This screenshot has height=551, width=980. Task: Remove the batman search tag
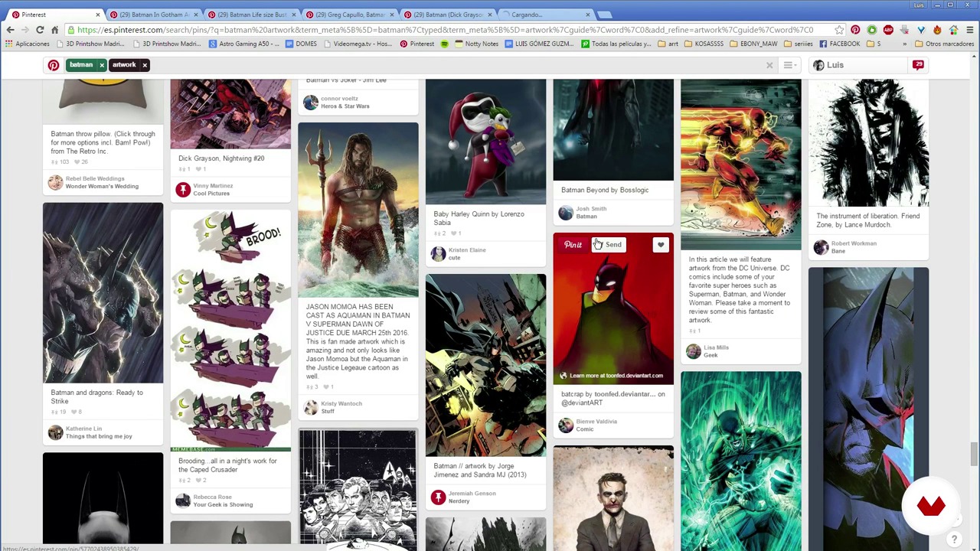pyautogui.click(x=101, y=65)
